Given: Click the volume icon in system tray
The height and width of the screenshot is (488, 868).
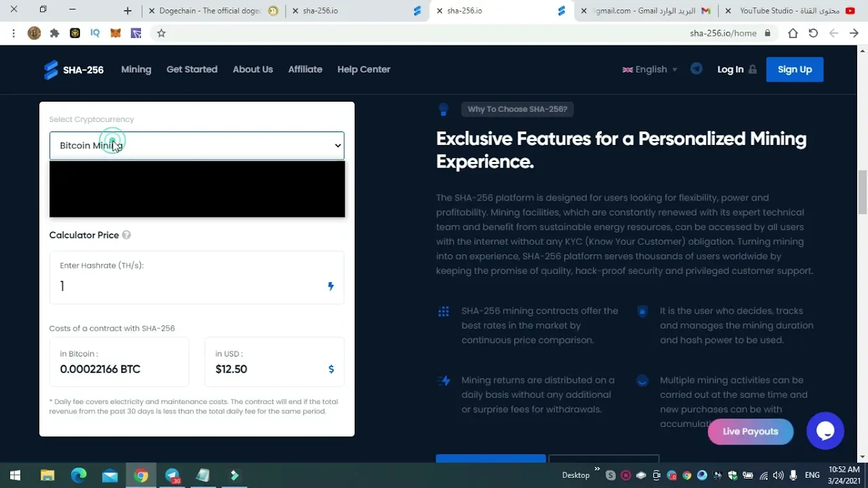Looking at the screenshot, I should (778, 476).
